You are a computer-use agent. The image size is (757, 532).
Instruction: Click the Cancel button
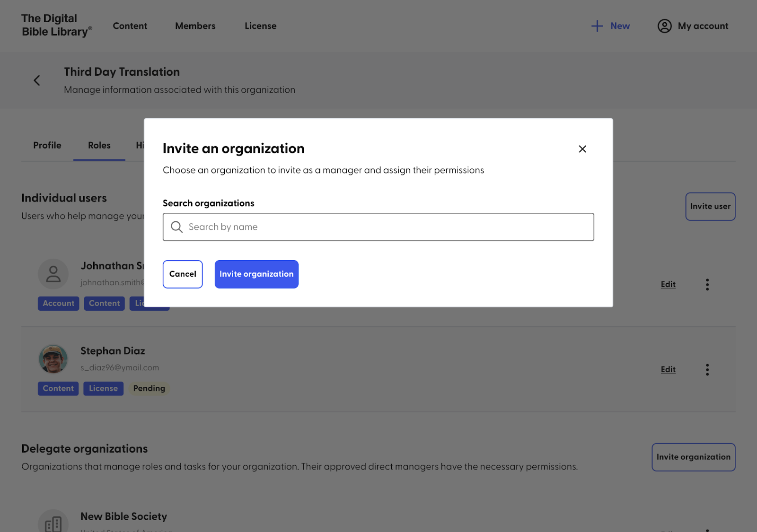pyautogui.click(x=183, y=274)
